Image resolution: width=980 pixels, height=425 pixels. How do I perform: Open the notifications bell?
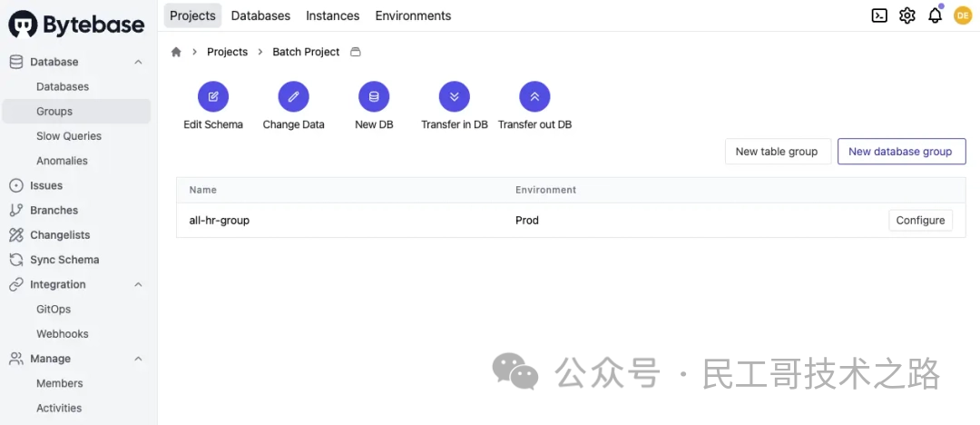tap(935, 15)
